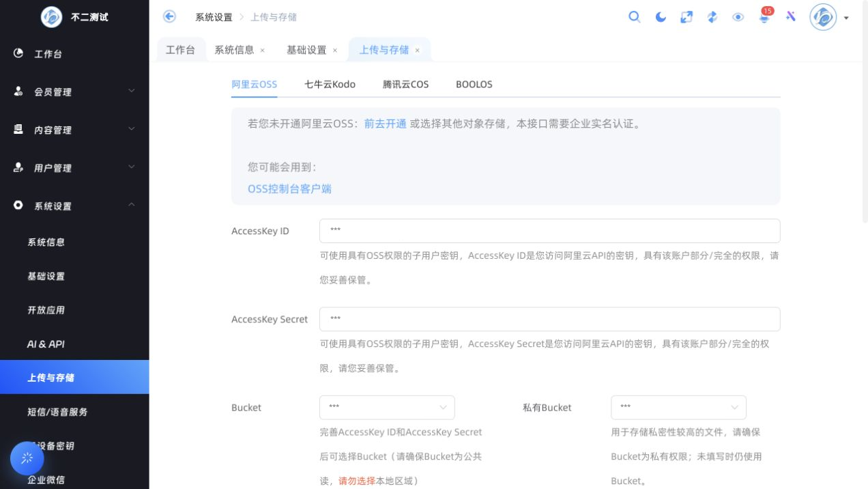Click 系统设置 in the breadcrumb
The height and width of the screenshot is (489, 868).
214,17
